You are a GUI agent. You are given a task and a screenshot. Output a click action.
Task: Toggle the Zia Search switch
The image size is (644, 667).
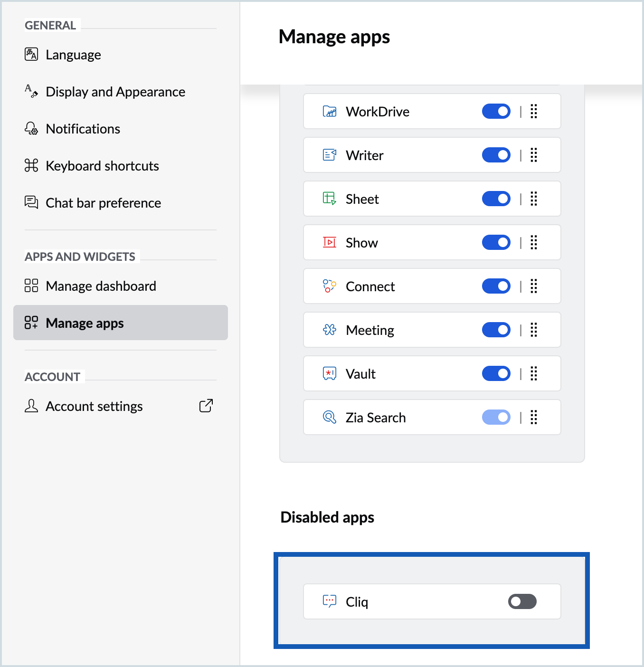click(496, 417)
